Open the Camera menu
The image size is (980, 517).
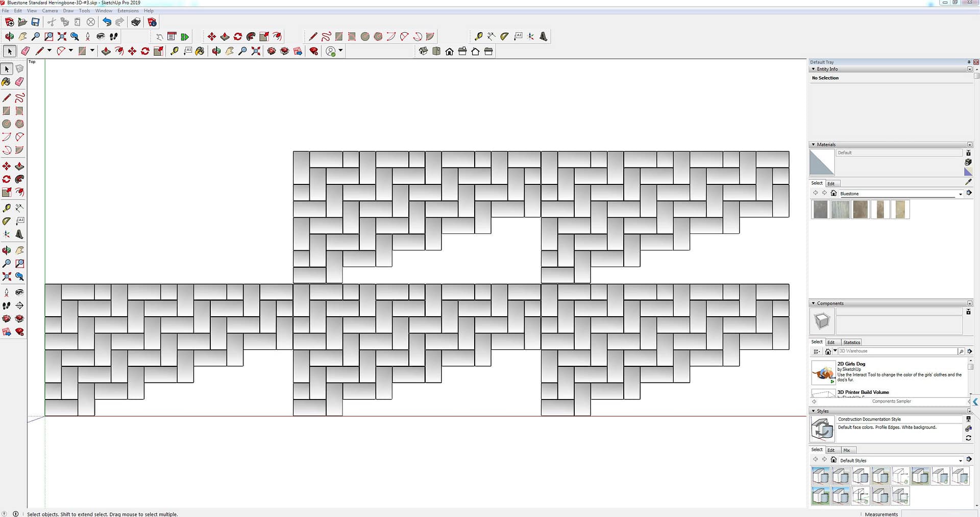click(50, 11)
